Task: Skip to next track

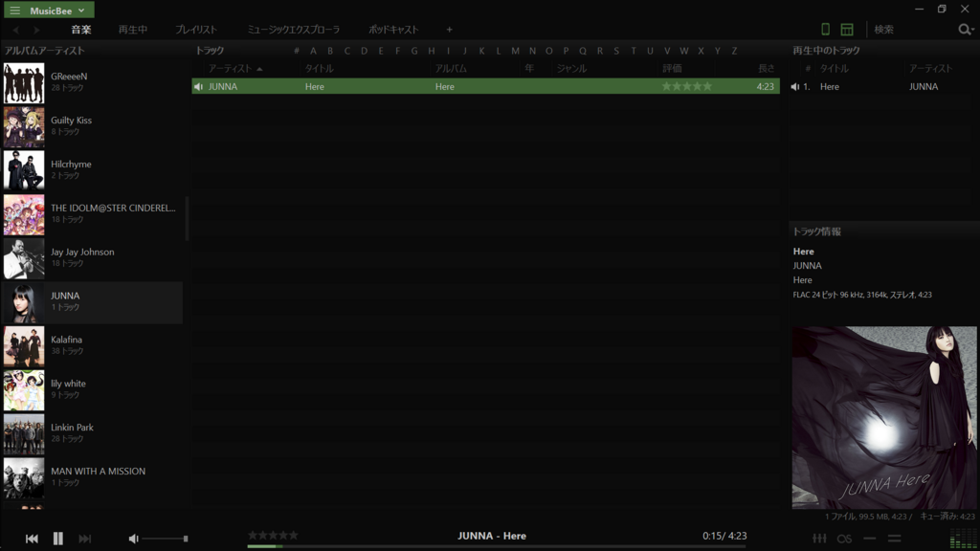Action: [85, 539]
